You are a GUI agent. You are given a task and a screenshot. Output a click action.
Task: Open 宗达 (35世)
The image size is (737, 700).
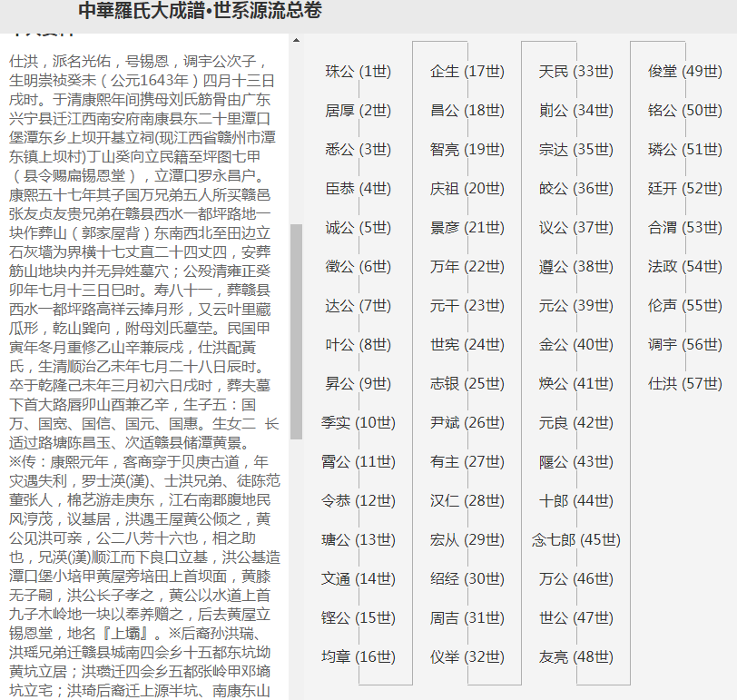pos(576,150)
